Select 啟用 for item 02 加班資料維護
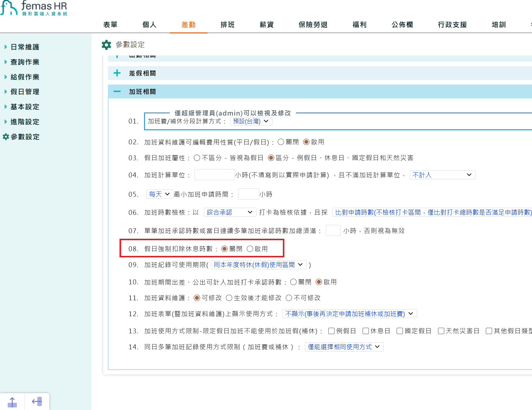Viewport: 532px width, 410px height. [x=306, y=142]
